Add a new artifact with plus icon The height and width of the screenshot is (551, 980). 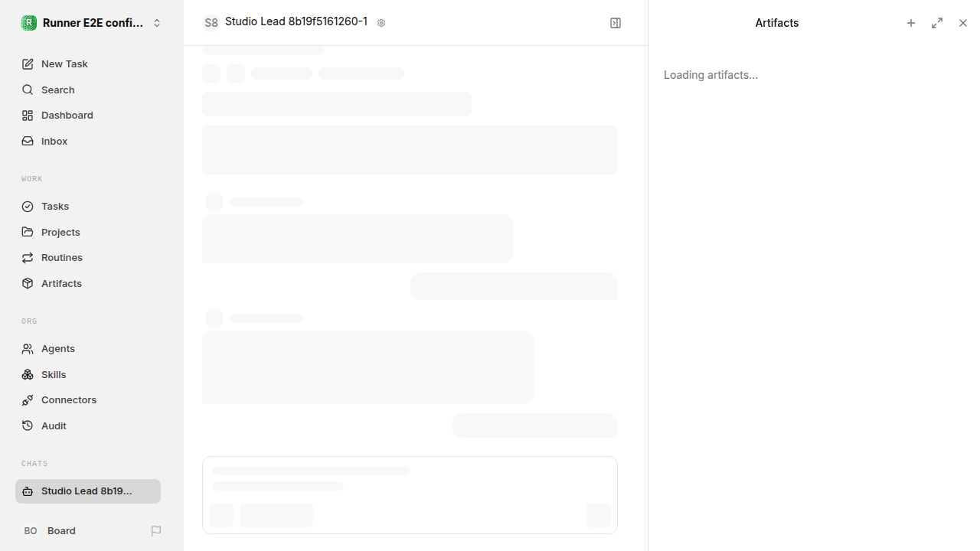click(x=911, y=23)
